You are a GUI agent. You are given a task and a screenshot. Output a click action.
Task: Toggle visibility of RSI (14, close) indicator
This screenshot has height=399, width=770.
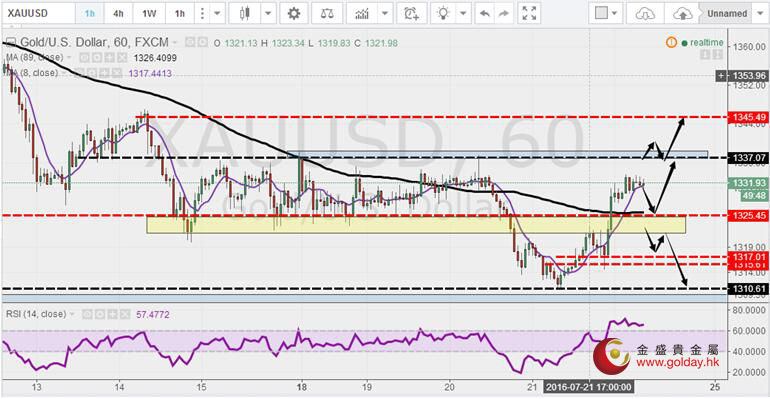tap(87, 314)
